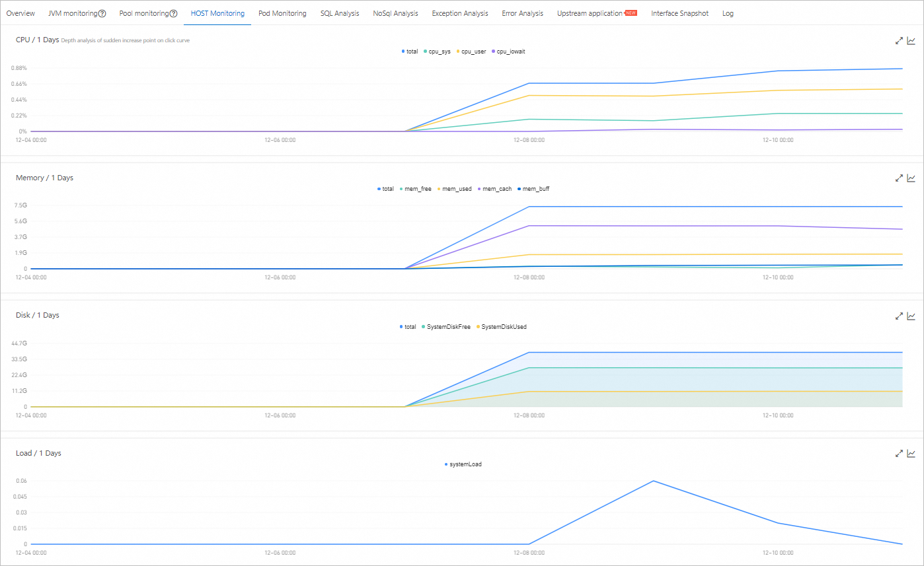The width and height of the screenshot is (924, 566).
Task: Click the Disk / 1 Days title
Action: point(38,315)
